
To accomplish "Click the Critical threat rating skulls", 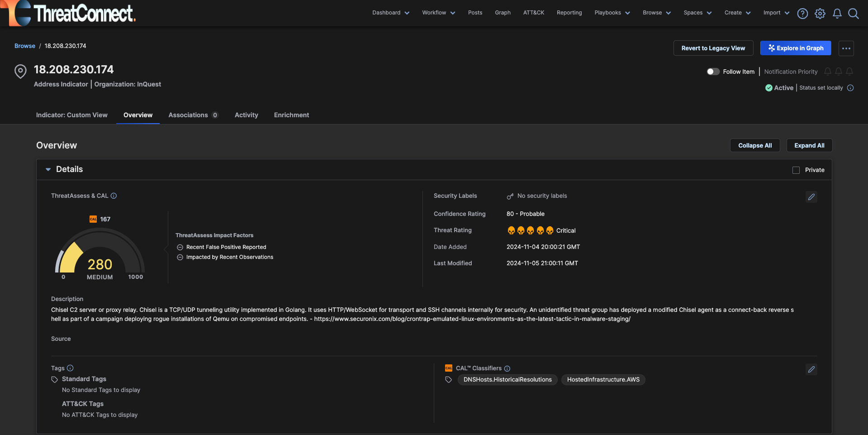I will pyautogui.click(x=530, y=230).
